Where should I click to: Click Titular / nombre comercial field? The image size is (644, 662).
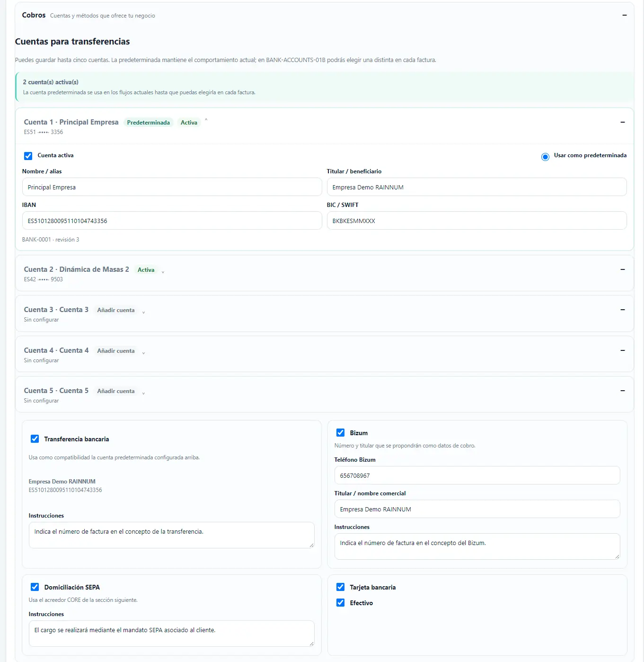coord(477,509)
